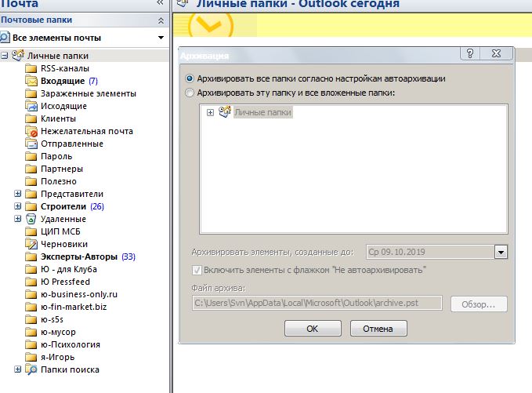Click the Строители folder icon
The width and height of the screenshot is (532, 393).
click(31, 207)
